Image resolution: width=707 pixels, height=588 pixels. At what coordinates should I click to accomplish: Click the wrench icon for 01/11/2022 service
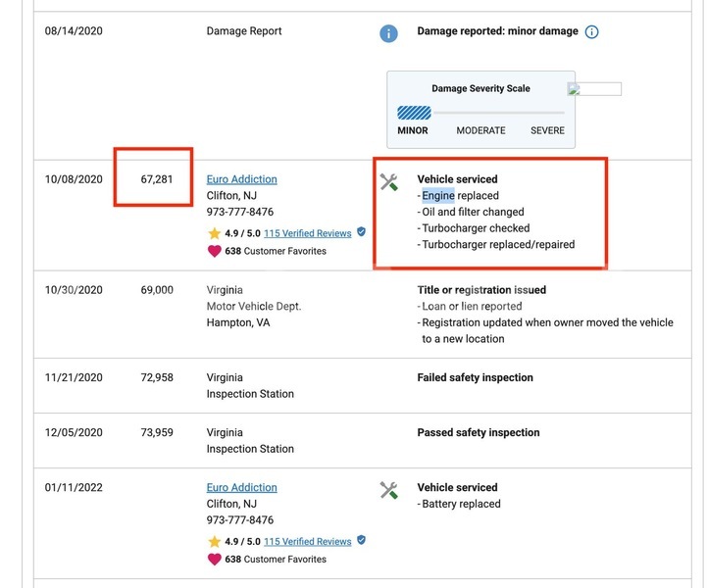pos(388,490)
